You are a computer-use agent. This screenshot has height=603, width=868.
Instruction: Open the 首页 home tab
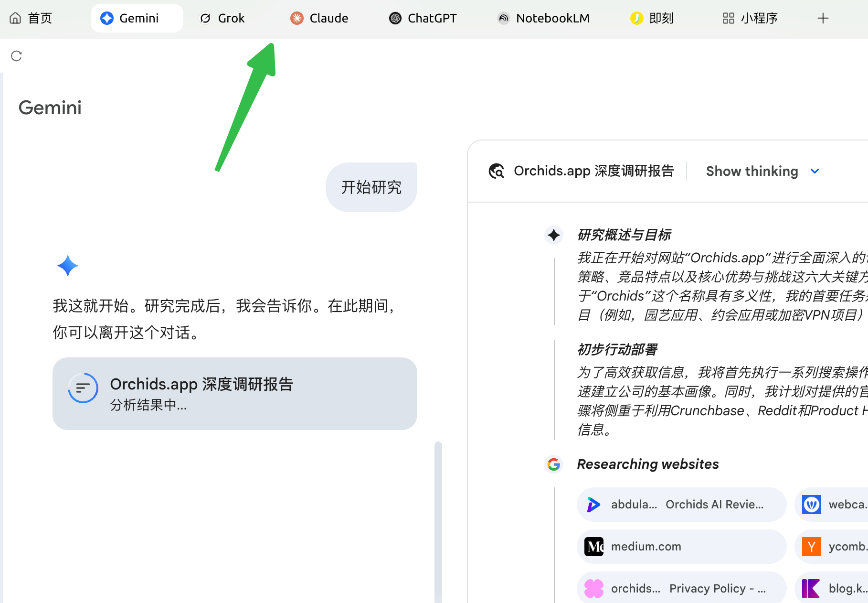31,18
